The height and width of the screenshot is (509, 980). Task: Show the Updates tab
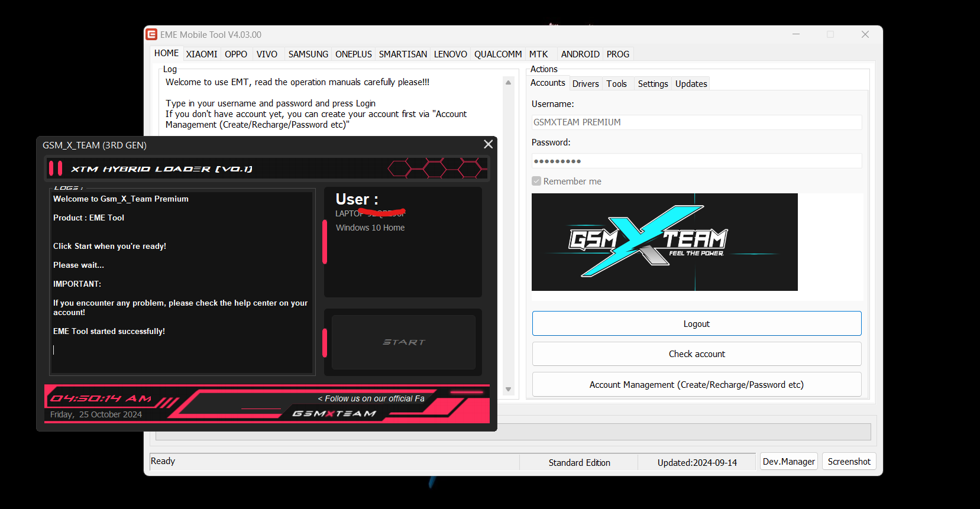coord(691,84)
